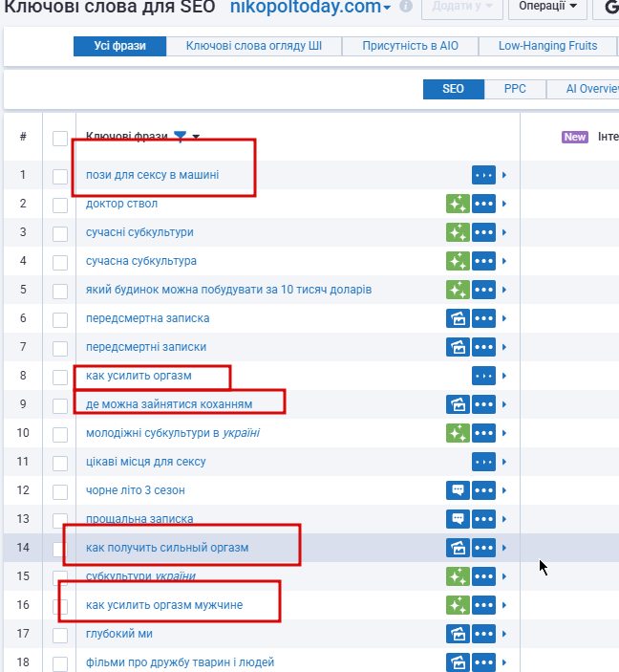This screenshot has height=672, width=619.
Task: Open three-dots menu for 'как усилить оргазм' row 8
Action: click(483, 376)
